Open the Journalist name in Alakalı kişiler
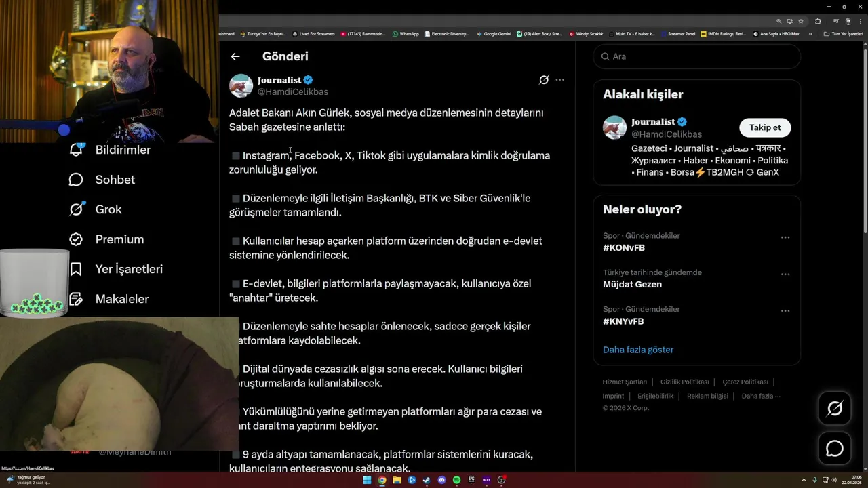 (653, 122)
